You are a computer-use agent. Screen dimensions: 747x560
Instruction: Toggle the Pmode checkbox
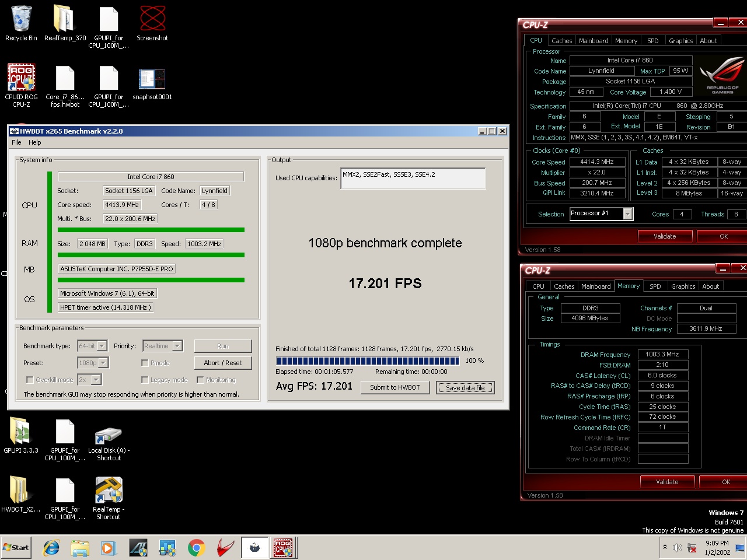[x=145, y=363]
